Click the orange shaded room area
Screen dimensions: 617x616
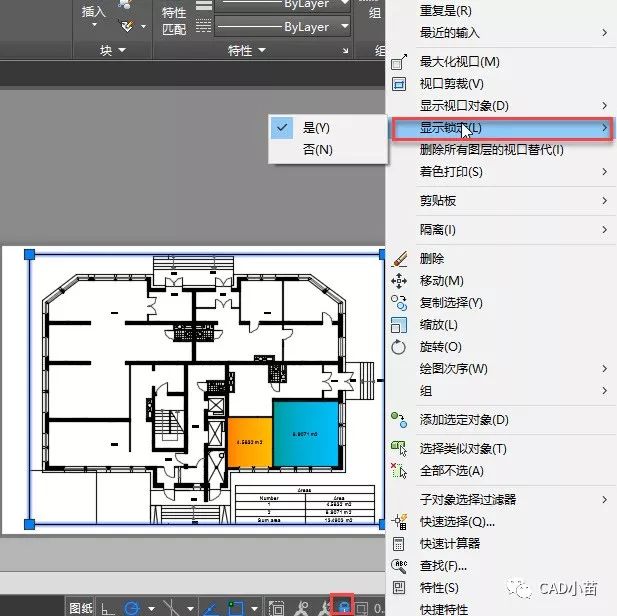250,439
